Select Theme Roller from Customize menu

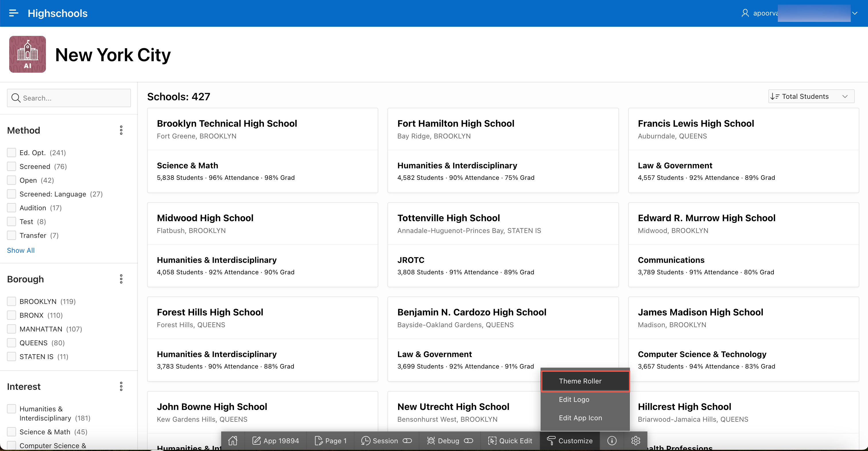[585, 381]
